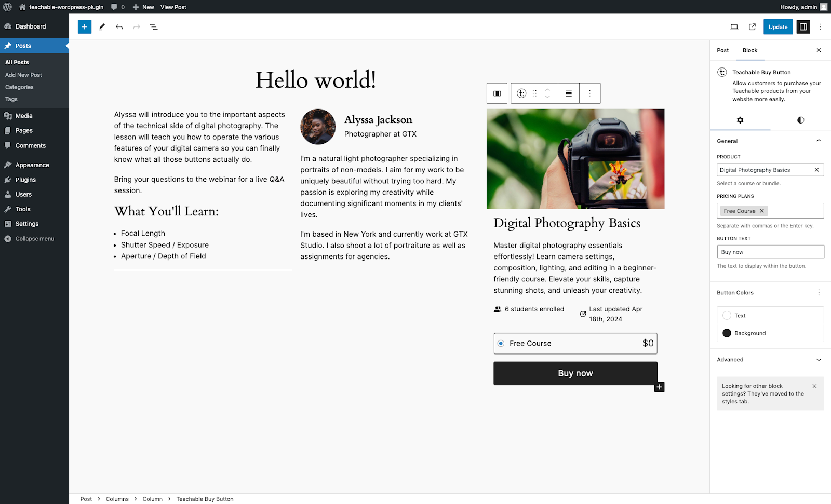The image size is (831, 504).
Task: Open the WordPress logo menu
Action: click(7, 7)
